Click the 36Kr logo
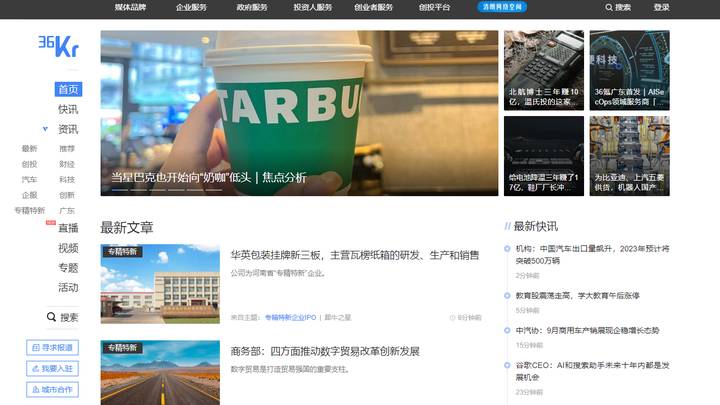Viewport: 720px width, 405px height. tap(58, 46)
